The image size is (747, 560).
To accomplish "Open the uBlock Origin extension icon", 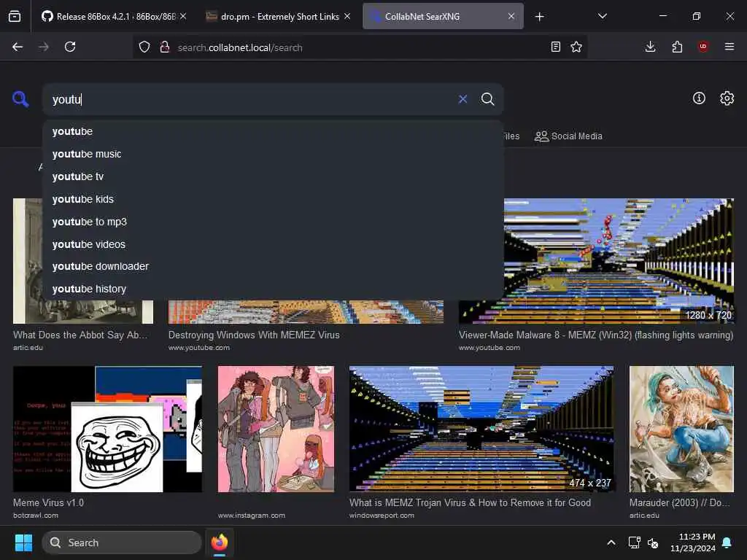I will pyautogui.click(x=703, y=47).
